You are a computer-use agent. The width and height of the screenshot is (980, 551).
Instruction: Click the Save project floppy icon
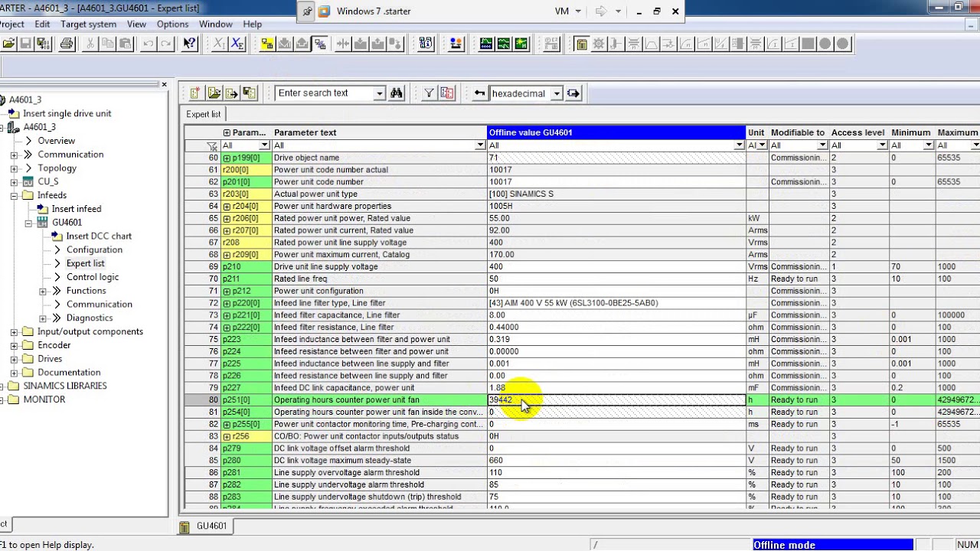25,44
